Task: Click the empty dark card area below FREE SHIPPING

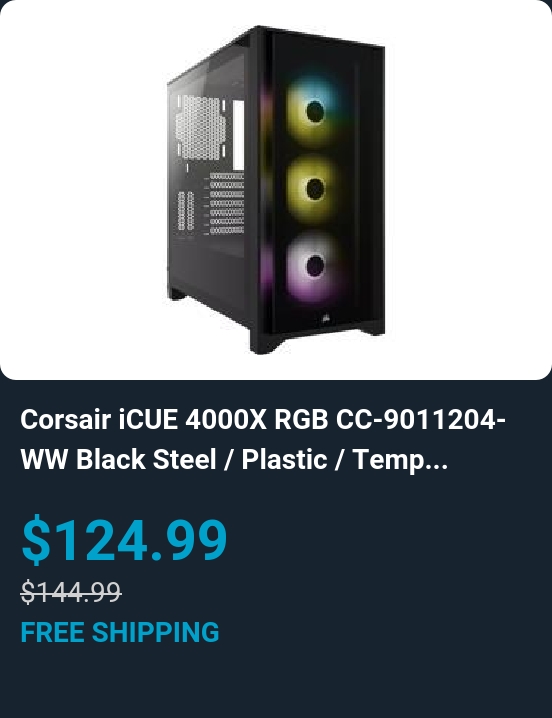Action: coord(276,682)
